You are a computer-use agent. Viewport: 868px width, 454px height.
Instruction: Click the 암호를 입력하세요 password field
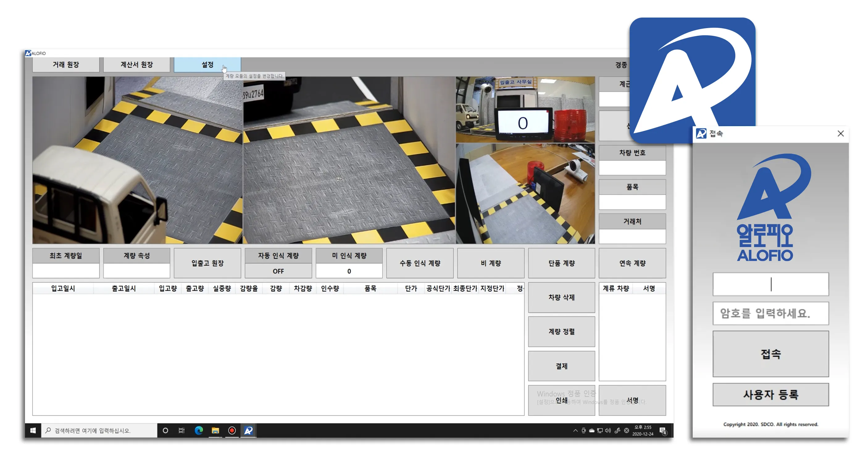[x=771, y=313]
